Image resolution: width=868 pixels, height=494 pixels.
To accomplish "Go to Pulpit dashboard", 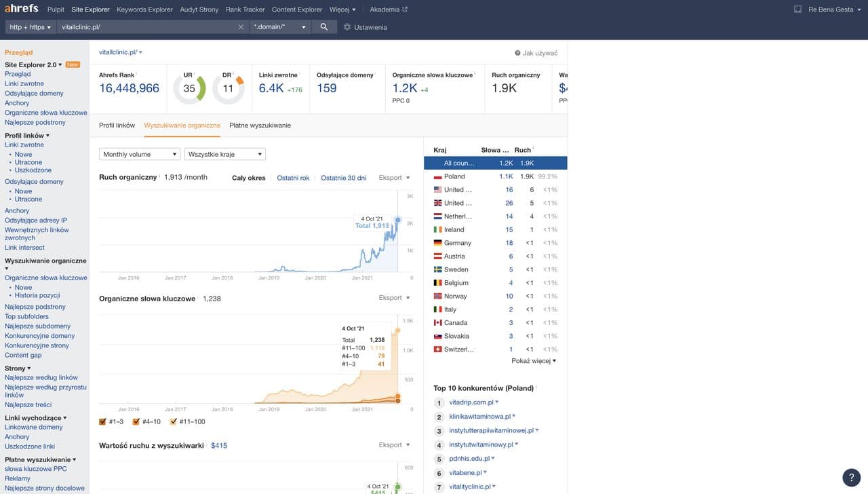I will coord(56,9).
